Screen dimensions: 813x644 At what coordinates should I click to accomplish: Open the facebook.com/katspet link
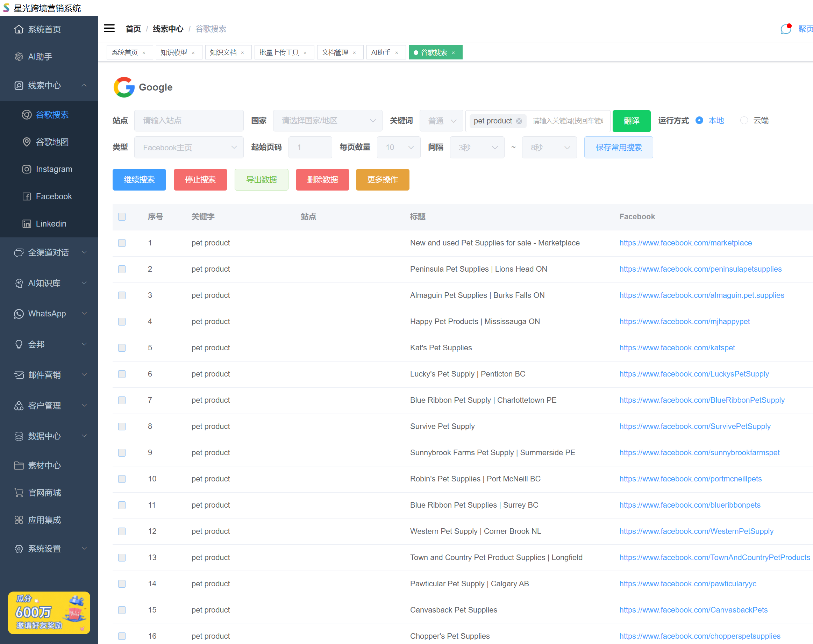point(677,348)
